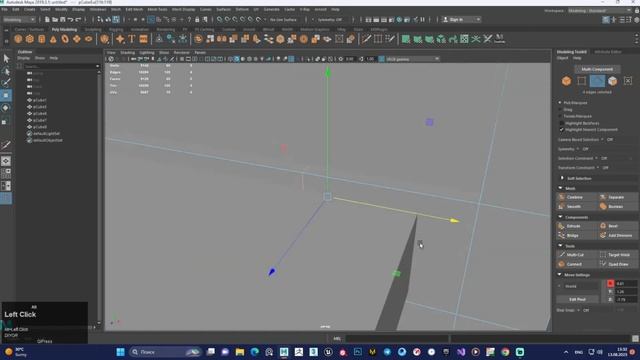Viewport: 640px width, 360px height.
Task: Open the Outliner Display menu
Action: coord(23,58)
